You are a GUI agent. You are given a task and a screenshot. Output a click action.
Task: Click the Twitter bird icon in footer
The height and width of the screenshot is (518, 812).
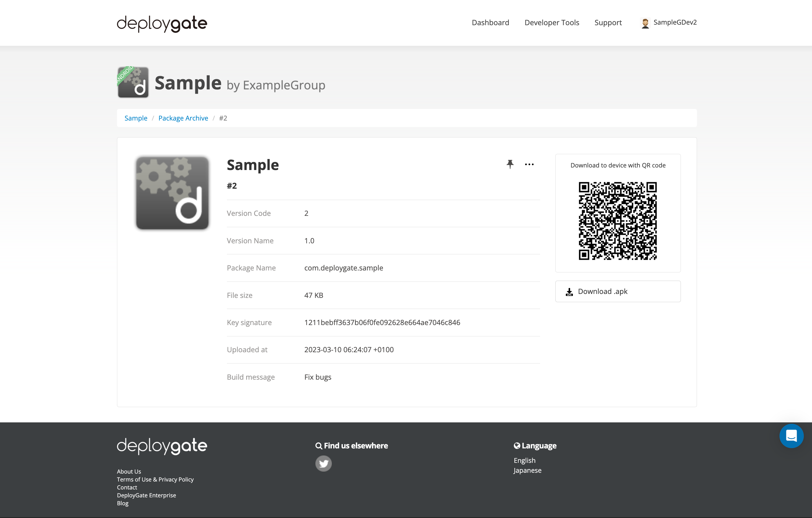pyautogui.click(x=323, y=463)
